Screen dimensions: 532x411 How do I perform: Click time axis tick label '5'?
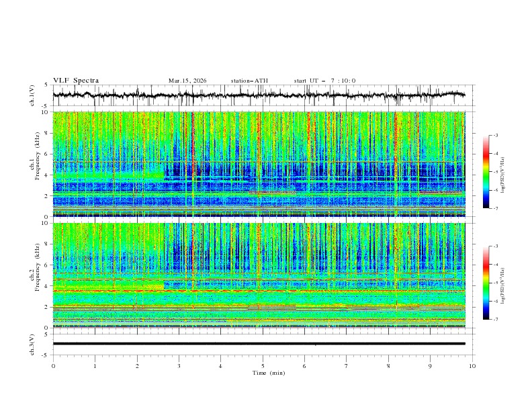263,366
